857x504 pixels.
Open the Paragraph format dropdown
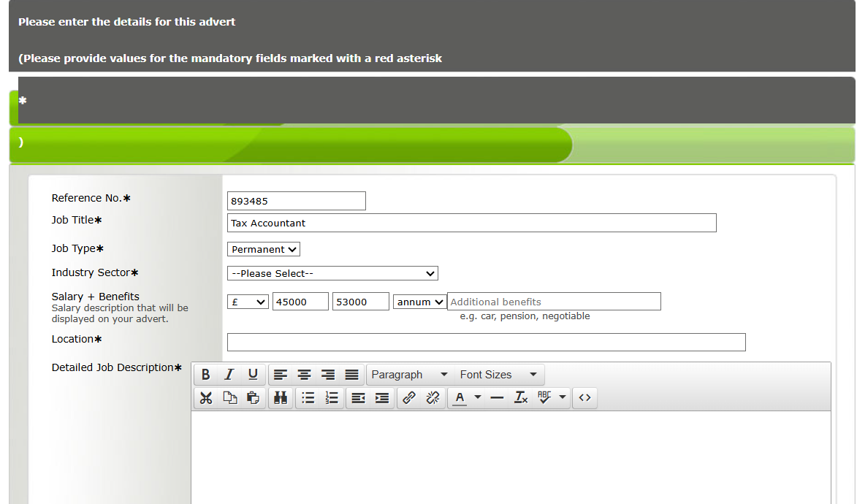tap(409, 375)
